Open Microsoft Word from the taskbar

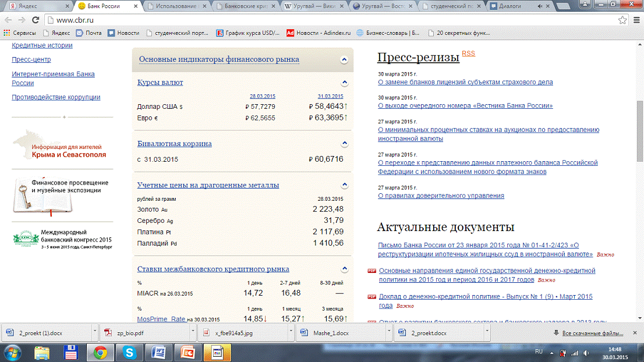point(158,352)
